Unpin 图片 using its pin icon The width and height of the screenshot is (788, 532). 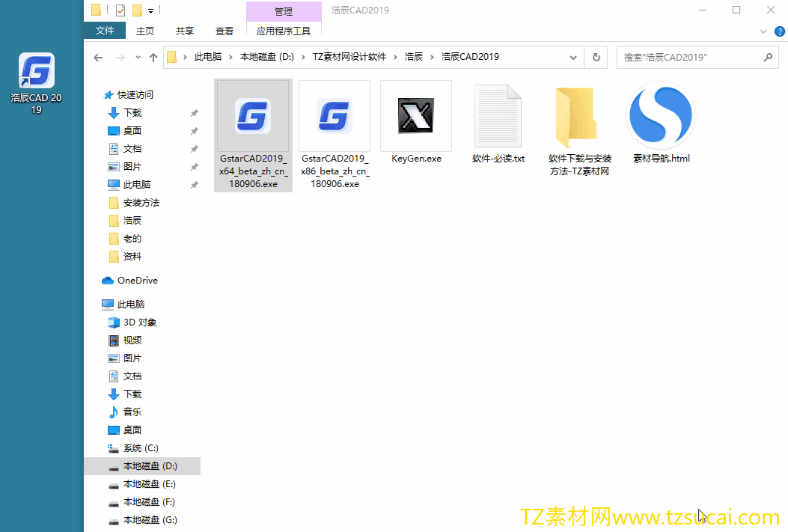194,167
